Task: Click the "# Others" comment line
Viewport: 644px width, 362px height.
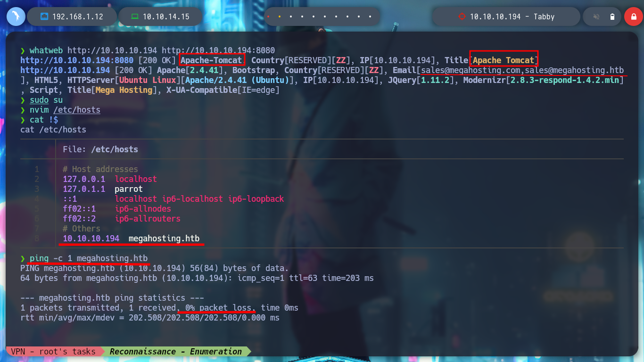Action: [x=82, y=229]
